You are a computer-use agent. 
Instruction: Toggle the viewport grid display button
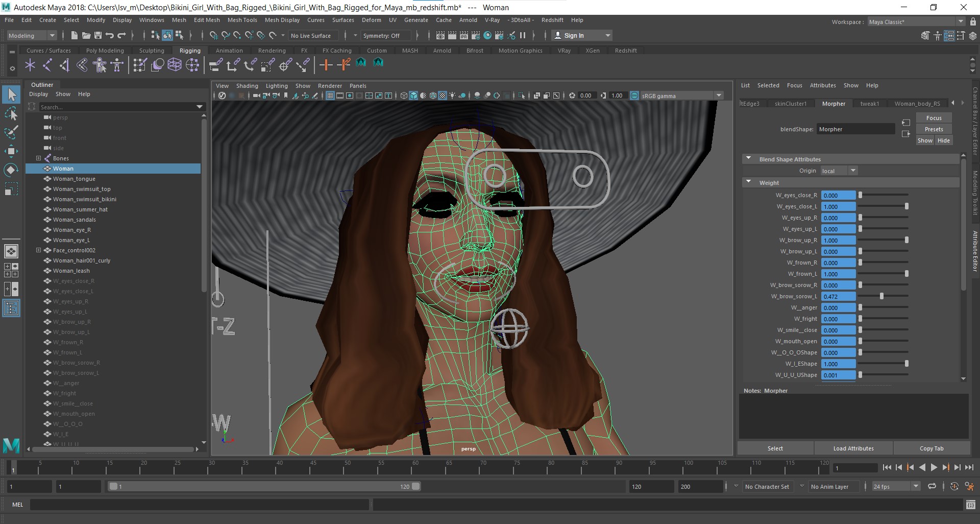pyautogui.click(x=330, y=96)
